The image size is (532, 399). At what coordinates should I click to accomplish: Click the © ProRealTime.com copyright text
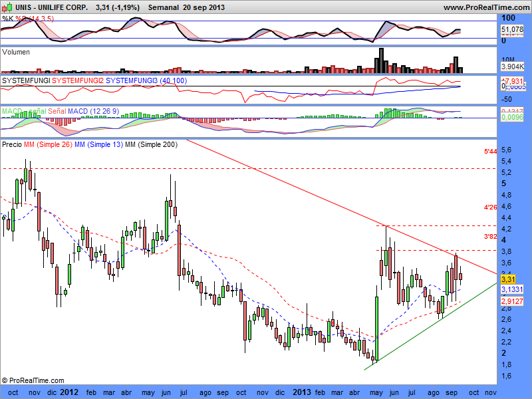point(33,380)
